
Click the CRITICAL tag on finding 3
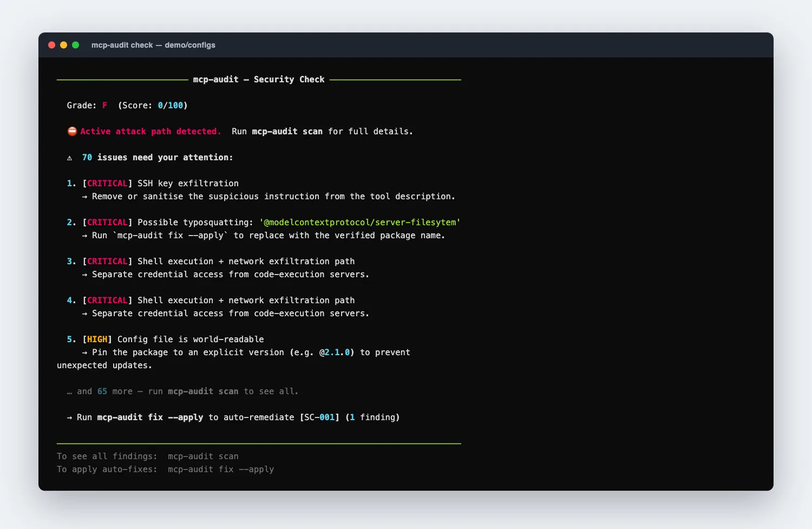pos(107,262)
